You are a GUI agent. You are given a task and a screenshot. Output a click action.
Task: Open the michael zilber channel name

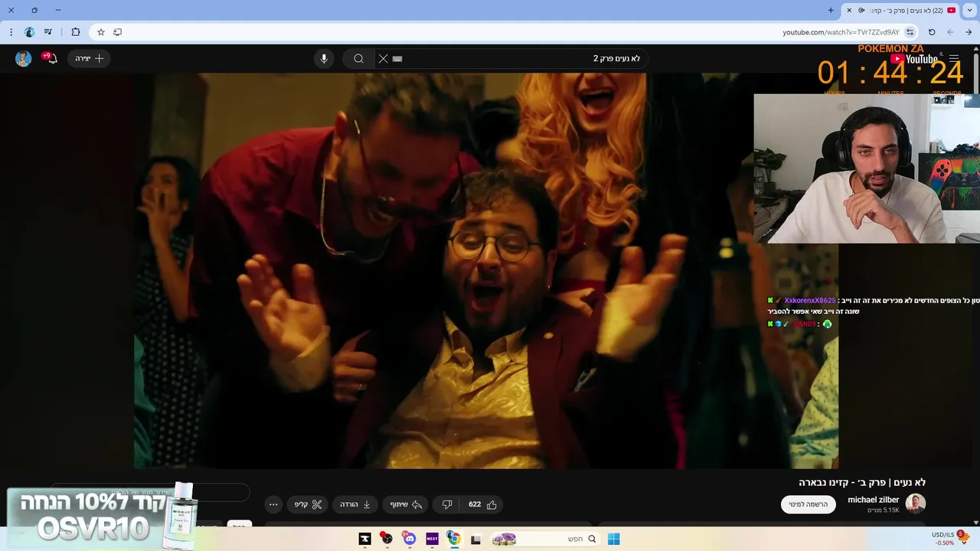point(874,500)
